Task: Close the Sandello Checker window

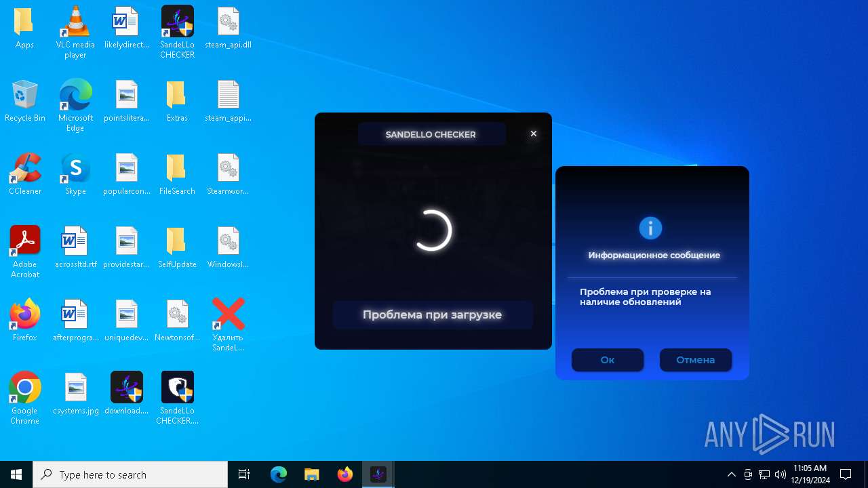Action: [x=534, y=134]
